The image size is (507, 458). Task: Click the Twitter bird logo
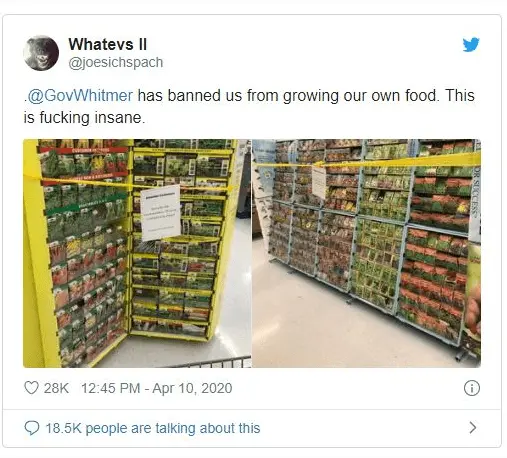[471, 45]
